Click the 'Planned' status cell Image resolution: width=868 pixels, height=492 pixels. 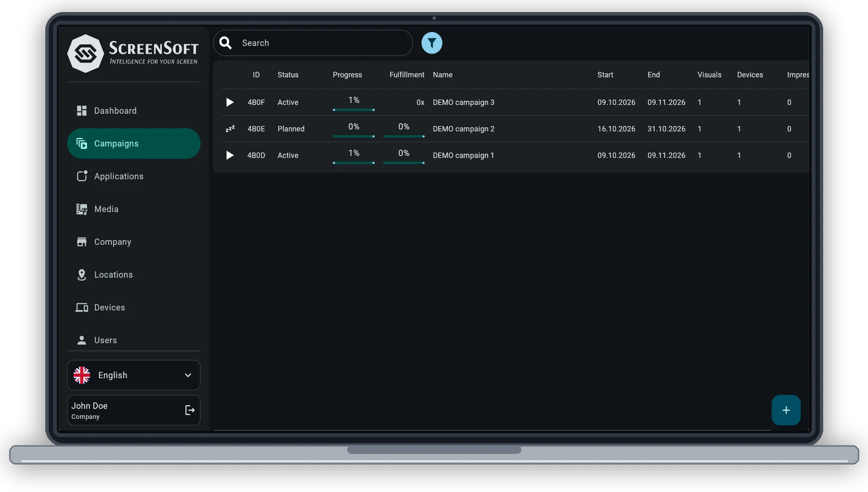[x=291, y=129]
